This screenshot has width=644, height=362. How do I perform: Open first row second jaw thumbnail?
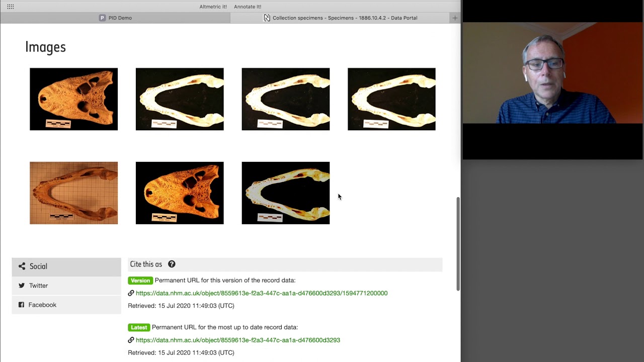(x=180, y=99)
